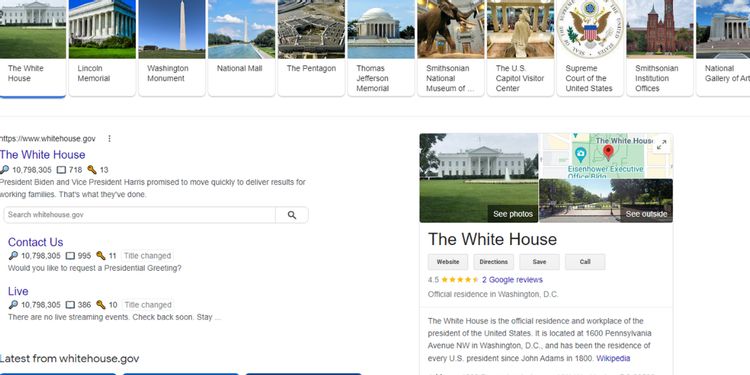Open Supreme Court of the United States card
This screenshot has width=750, height=375.
point(590,48)
